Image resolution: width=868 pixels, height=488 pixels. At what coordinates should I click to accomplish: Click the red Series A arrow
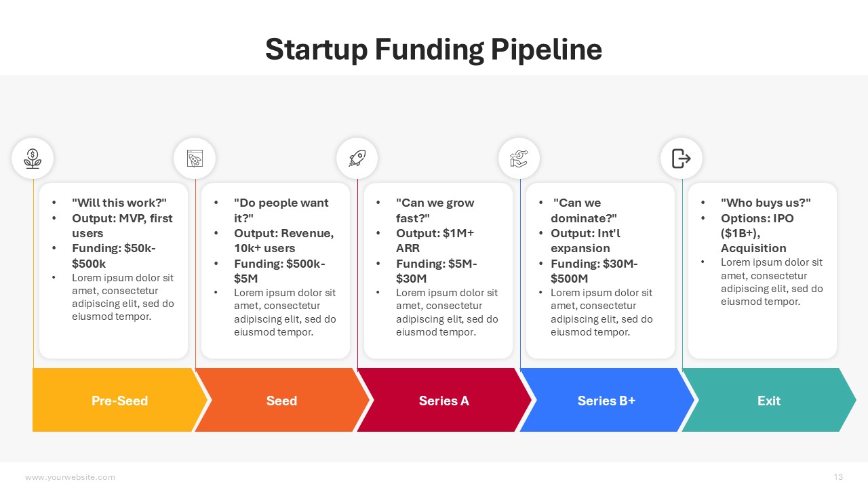pos(443,401)
